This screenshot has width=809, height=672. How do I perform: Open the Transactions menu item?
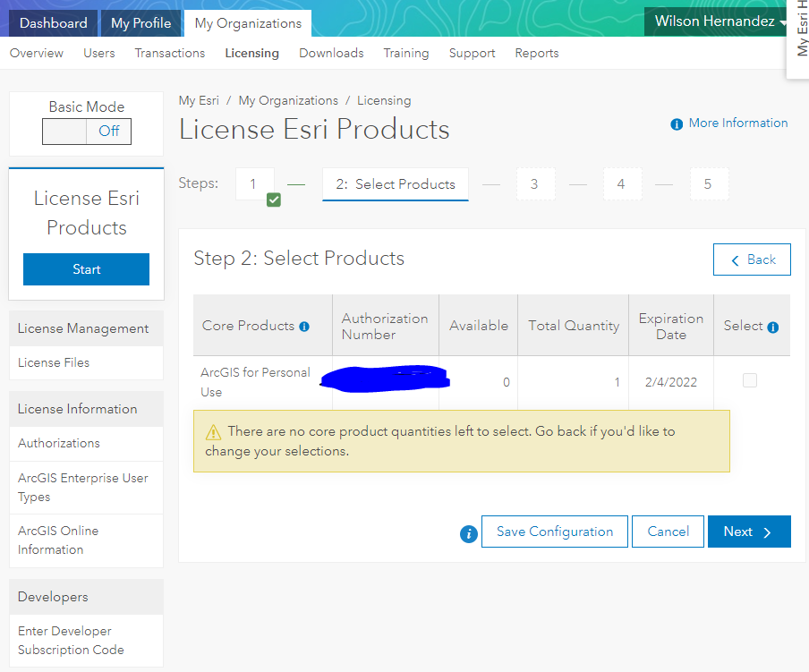(170, 53)
